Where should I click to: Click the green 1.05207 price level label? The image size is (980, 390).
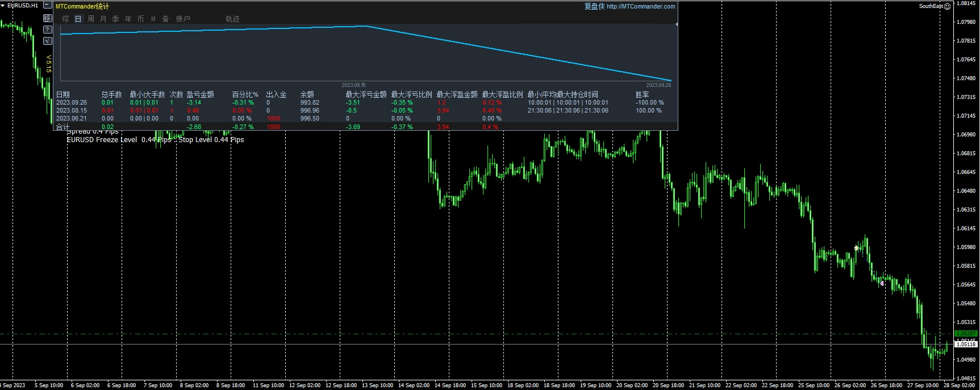pos(966,334)
